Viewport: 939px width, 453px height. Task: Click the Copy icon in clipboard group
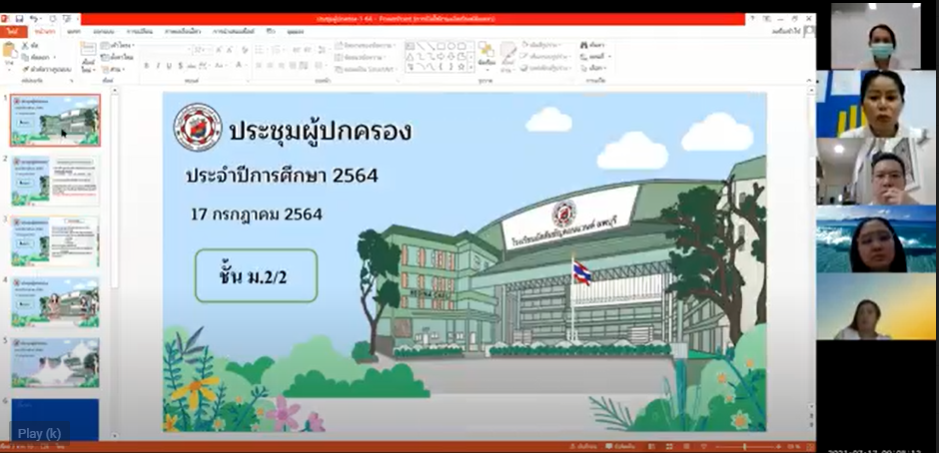coord(26,58)
